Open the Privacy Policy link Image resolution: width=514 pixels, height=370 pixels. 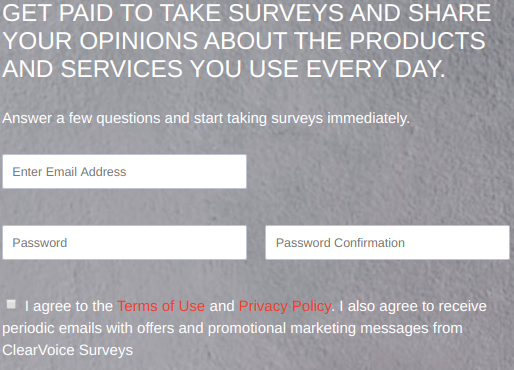[285, 306]
